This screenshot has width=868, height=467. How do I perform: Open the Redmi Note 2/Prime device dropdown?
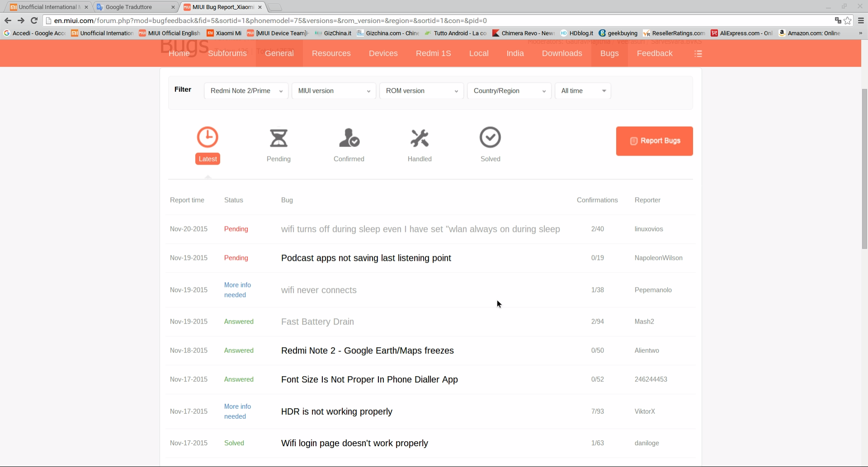coord(246,91)
